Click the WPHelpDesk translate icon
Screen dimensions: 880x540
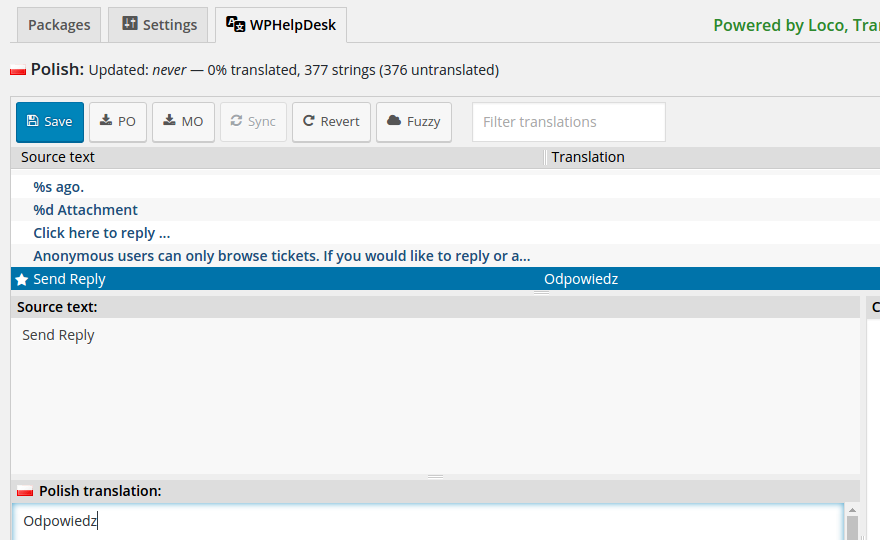(x=235, y=24)
